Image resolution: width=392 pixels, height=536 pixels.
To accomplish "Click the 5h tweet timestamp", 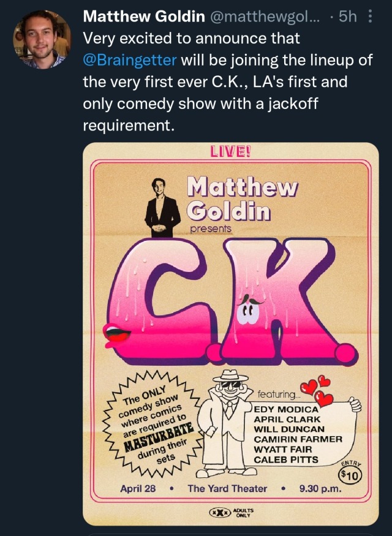I will (x=347, y=17).
